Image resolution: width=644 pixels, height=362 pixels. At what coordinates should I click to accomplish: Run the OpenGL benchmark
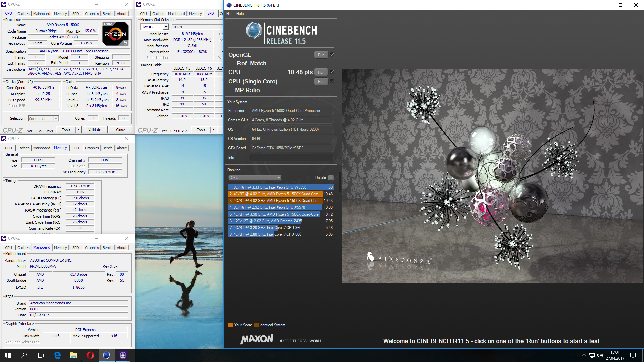(321, 55)
